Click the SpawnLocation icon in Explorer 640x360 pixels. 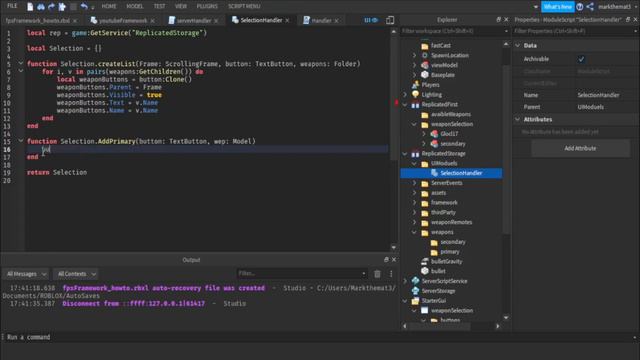(x=425, y=55)
